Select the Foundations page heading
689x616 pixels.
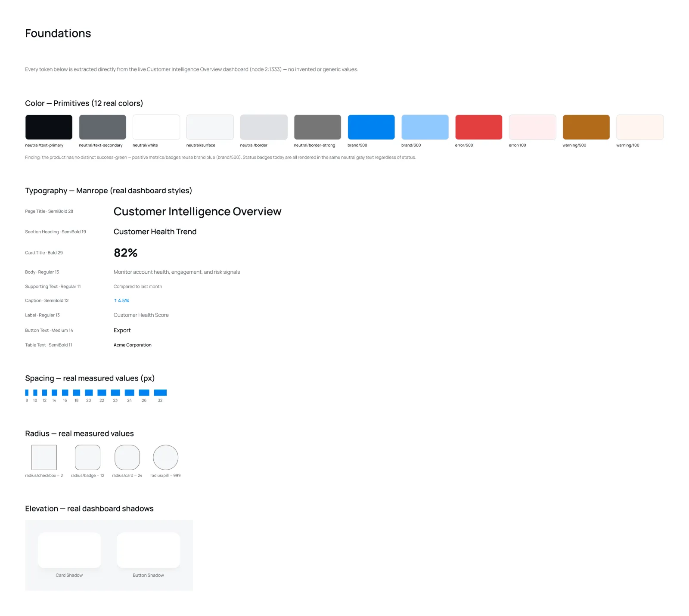[58, 34]
